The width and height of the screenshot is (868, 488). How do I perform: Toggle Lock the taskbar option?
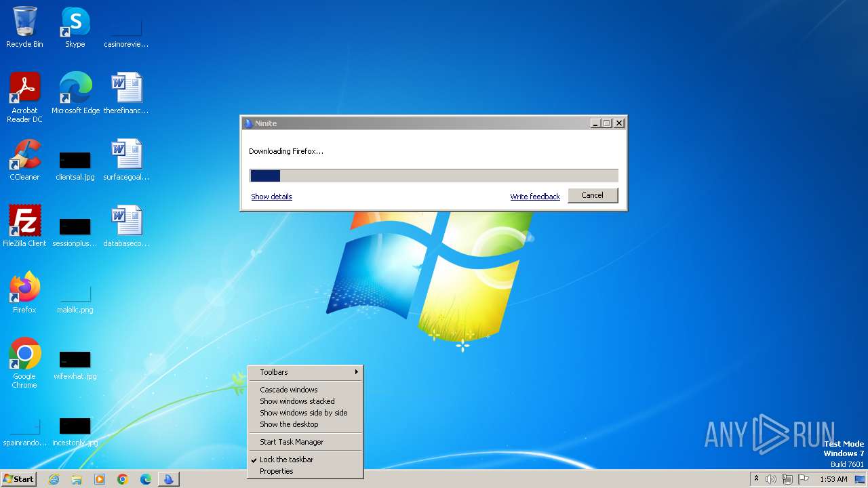pos(306,460)
